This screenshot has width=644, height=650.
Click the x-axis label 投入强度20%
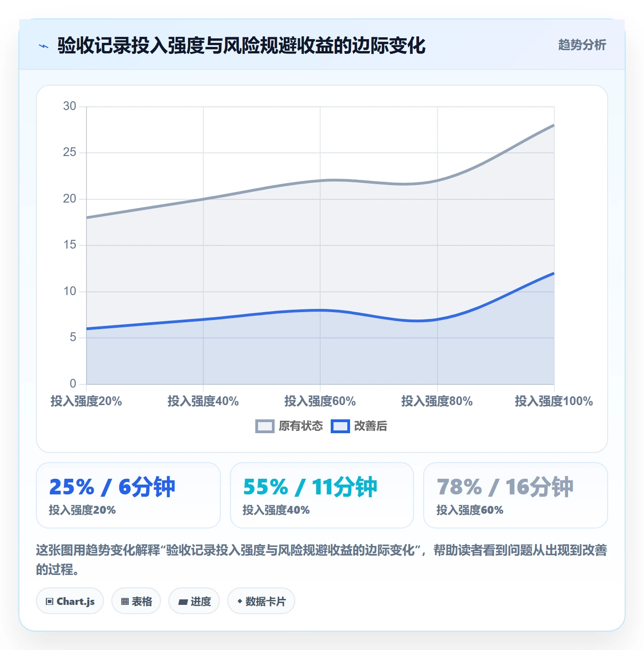(86, 401)
